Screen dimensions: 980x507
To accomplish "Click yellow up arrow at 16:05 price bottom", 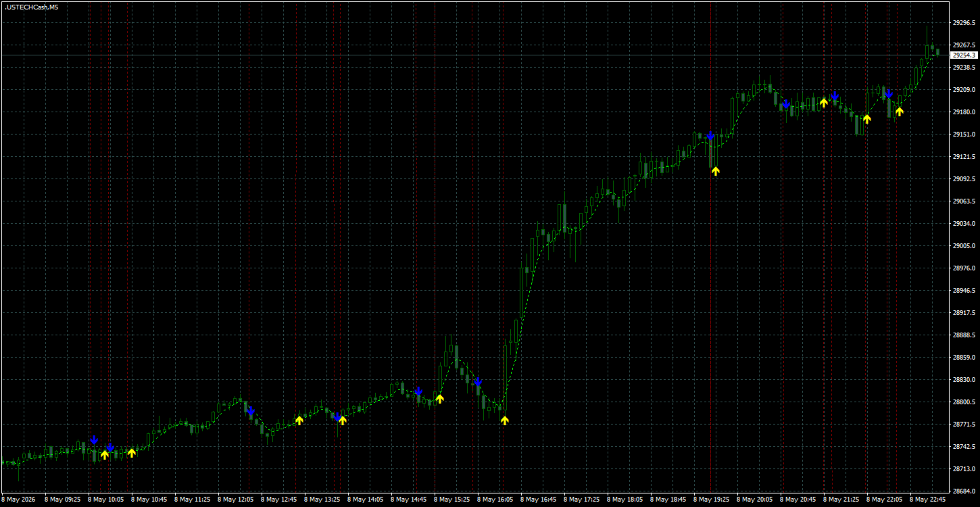I will (x=505, y=420).
